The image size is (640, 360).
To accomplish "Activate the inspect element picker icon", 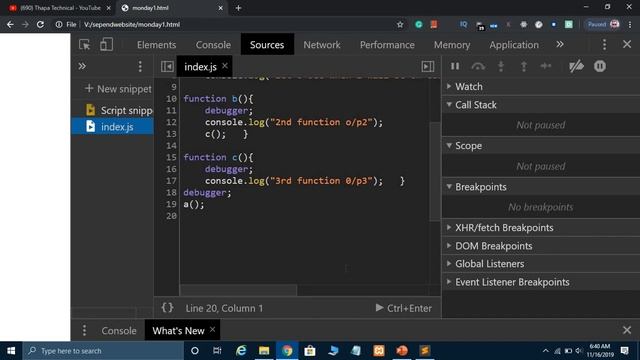I will pos(84,44).
